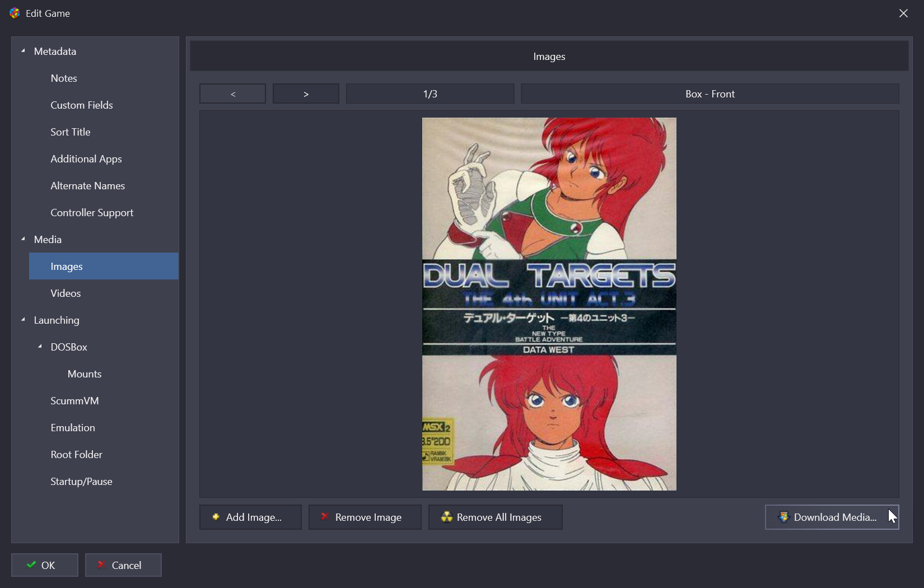Open Controller Support settings
Screen dimensions: 924x588
click(x=92, y=213)
